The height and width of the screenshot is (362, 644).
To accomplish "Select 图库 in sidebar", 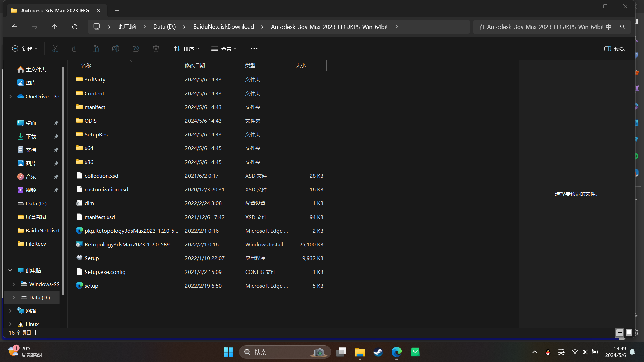I will (x=26, y=83).
